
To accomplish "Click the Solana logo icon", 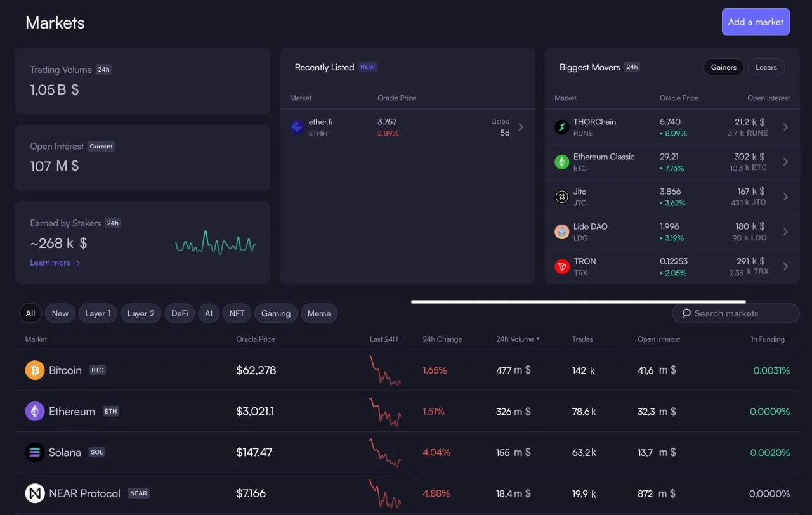I will tap(35, 452).
